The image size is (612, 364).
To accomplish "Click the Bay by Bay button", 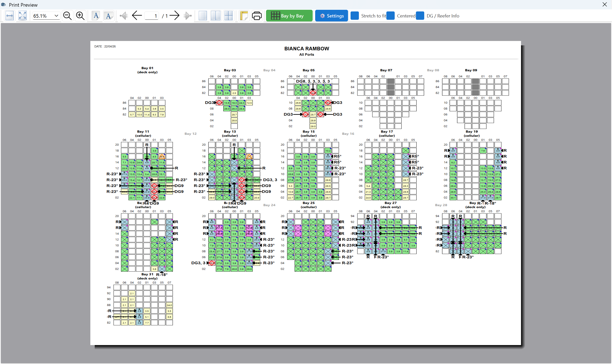I will click(x=289, y=16).
